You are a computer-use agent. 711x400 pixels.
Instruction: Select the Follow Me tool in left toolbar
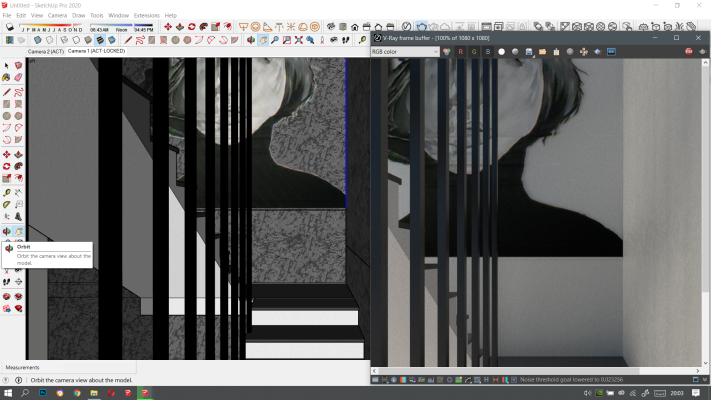tap(18, 166)
